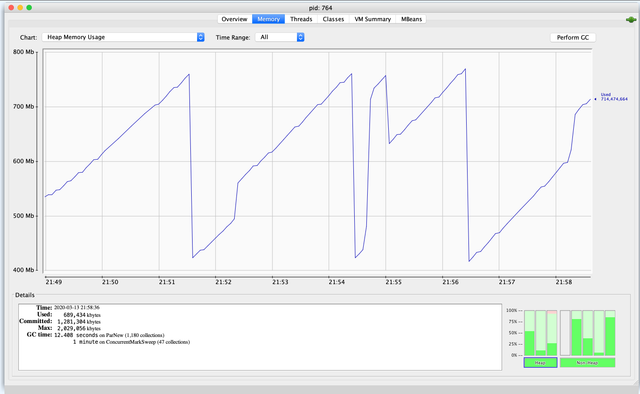Click the 21:52 time axis label
This screenshot has width=640, height=394.
click(x=223, y=282)
